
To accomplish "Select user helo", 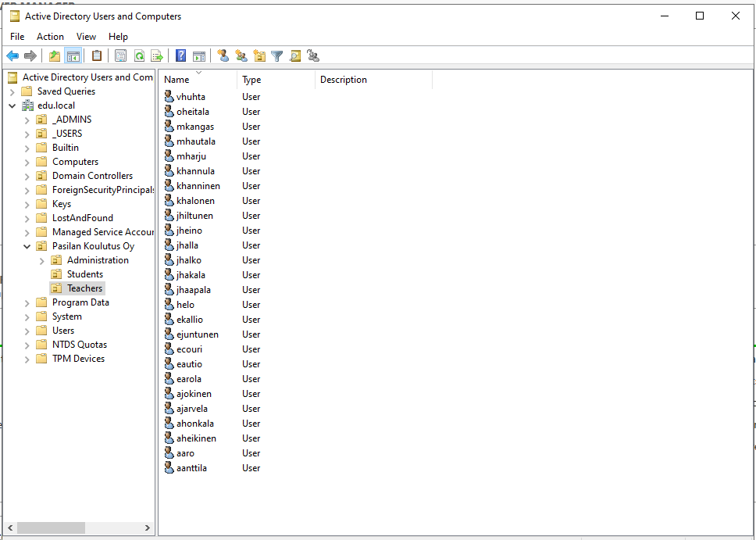I will (x=186, y=305).
